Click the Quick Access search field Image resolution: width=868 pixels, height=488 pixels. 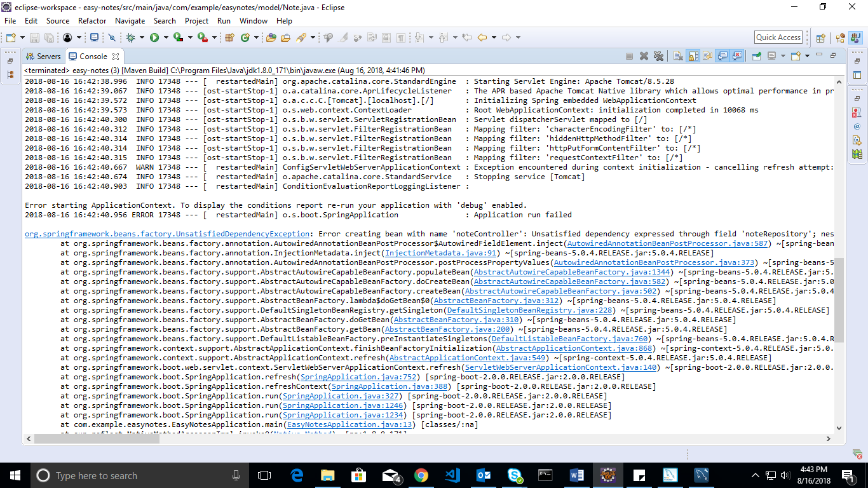(778, 37)
